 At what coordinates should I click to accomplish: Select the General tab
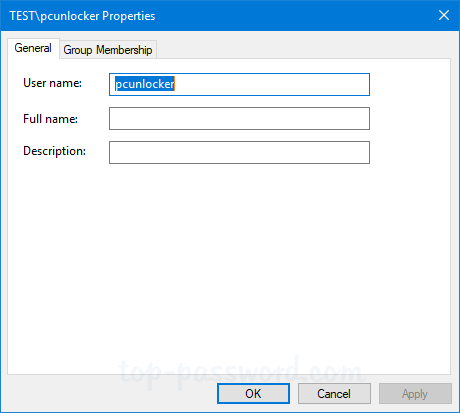[x=33, y=48]
